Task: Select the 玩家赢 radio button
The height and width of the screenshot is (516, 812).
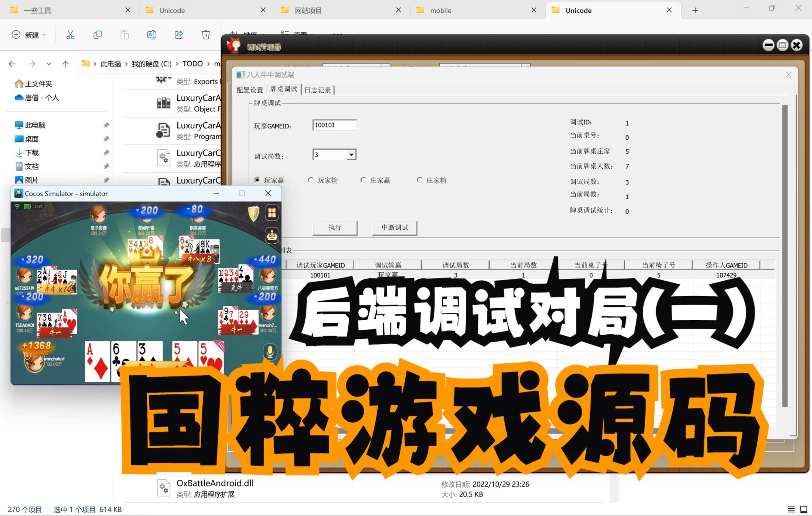Action: point(257,180)
